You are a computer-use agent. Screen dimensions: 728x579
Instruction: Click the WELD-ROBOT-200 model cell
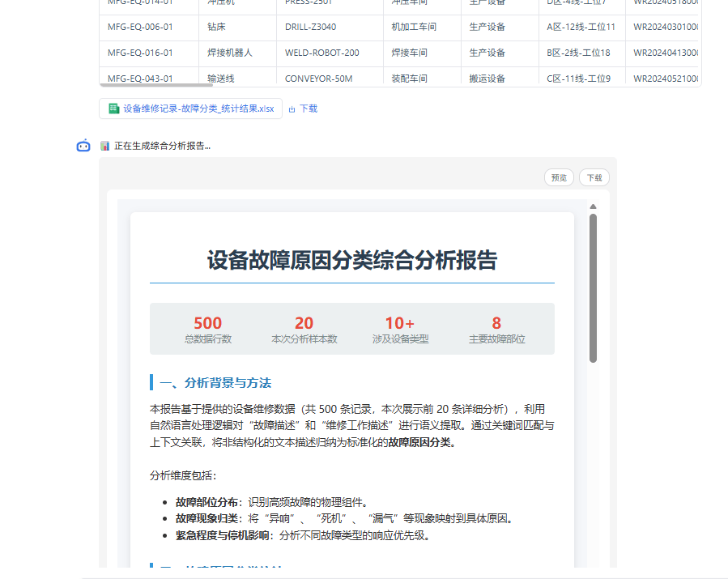click(x=324, y=52)
